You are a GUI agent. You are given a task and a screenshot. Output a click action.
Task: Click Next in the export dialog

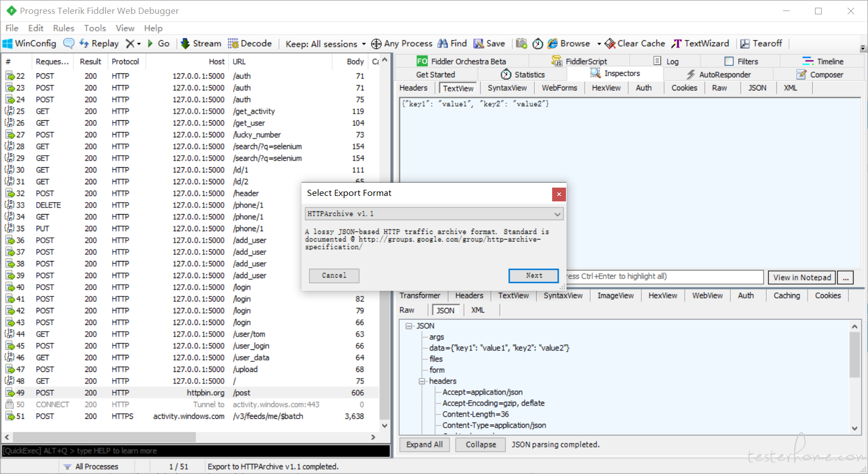pyautogui.click(x=533, y=275)
